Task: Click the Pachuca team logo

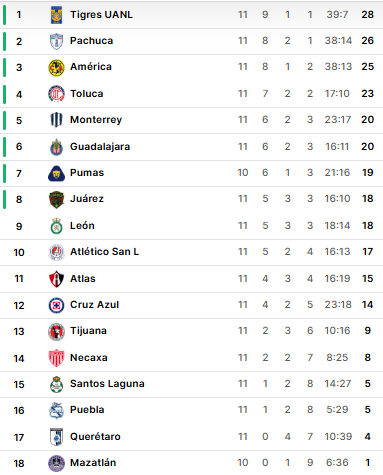Action: [x=56, y=41]
